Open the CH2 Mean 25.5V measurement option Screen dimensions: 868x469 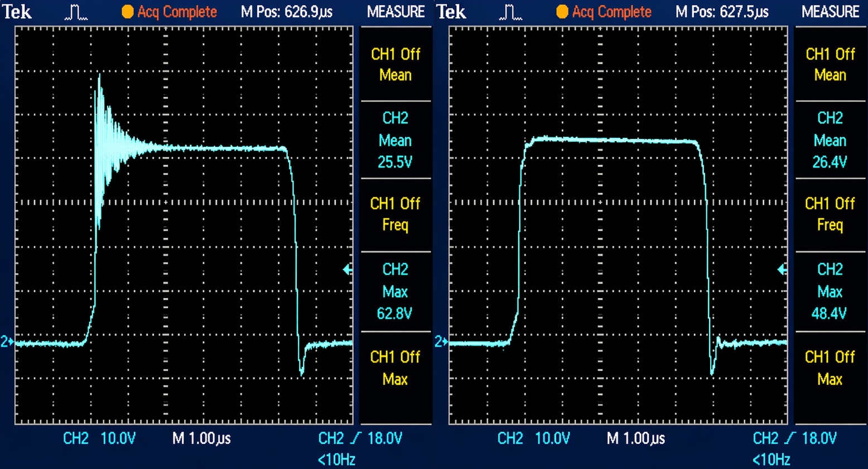click(396, 140)
